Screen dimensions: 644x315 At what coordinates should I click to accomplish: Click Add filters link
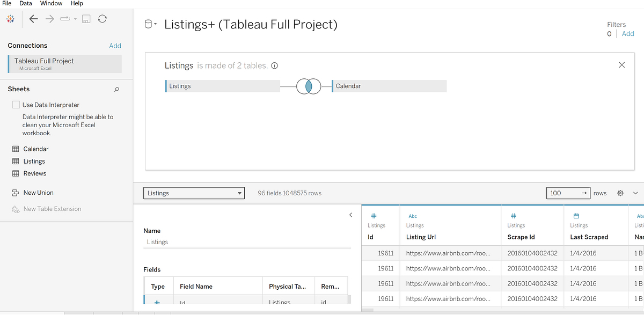pos(628,34)
